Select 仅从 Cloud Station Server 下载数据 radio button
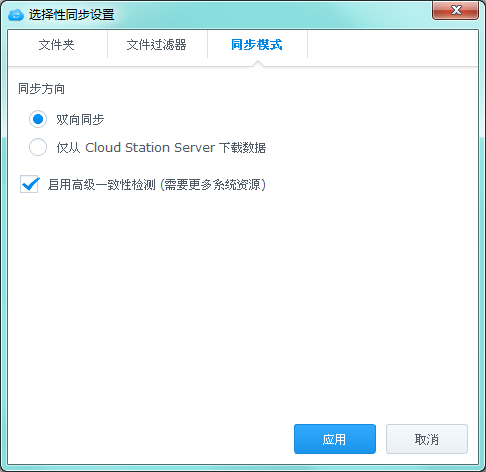 point(38,147)
